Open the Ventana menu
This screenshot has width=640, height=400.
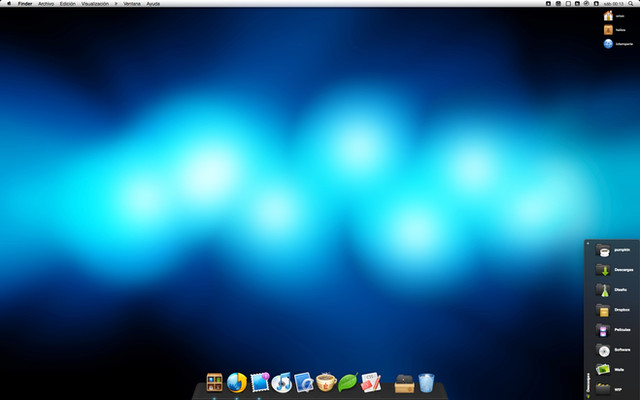pyautogui.click(x=132, y=4)
